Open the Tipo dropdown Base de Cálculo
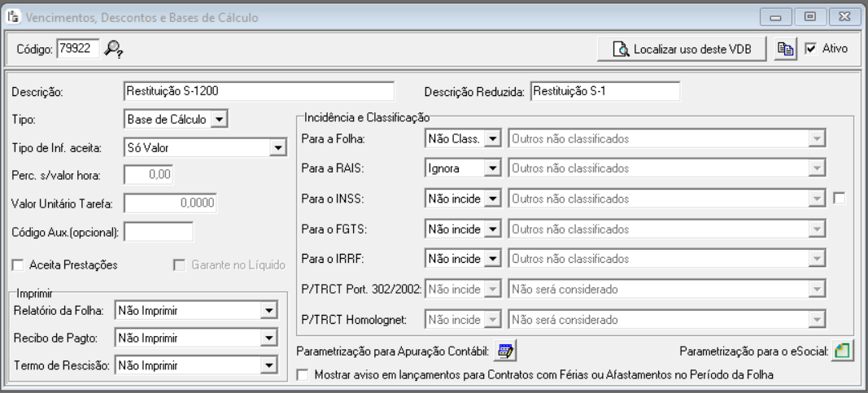868x393 pixels. (x=219, y=119)
